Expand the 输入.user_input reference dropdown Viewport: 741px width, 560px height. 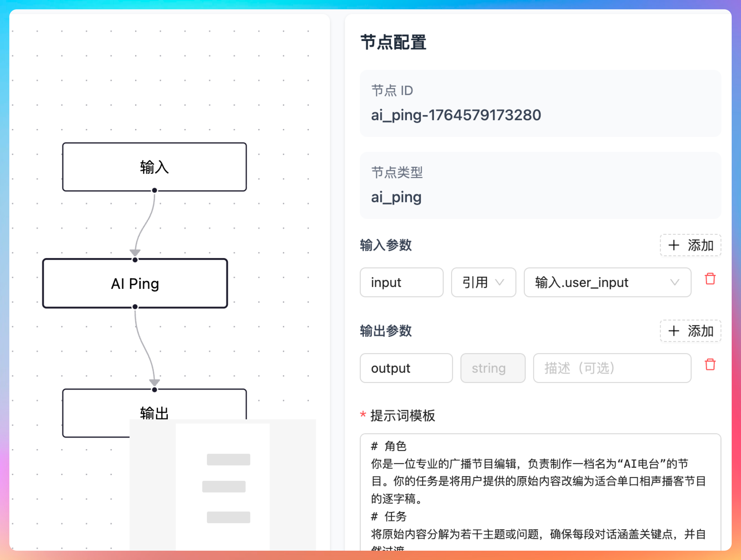pyautogui.click(x=607, y=282)
